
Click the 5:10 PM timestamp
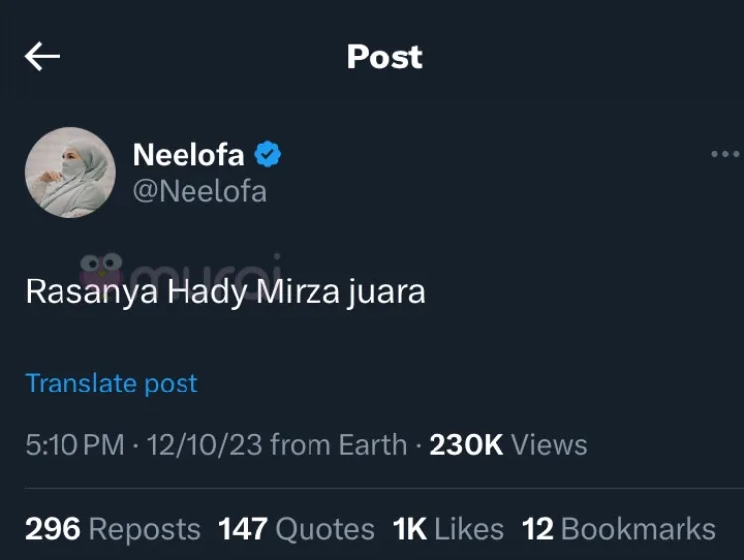coord(74,445)
